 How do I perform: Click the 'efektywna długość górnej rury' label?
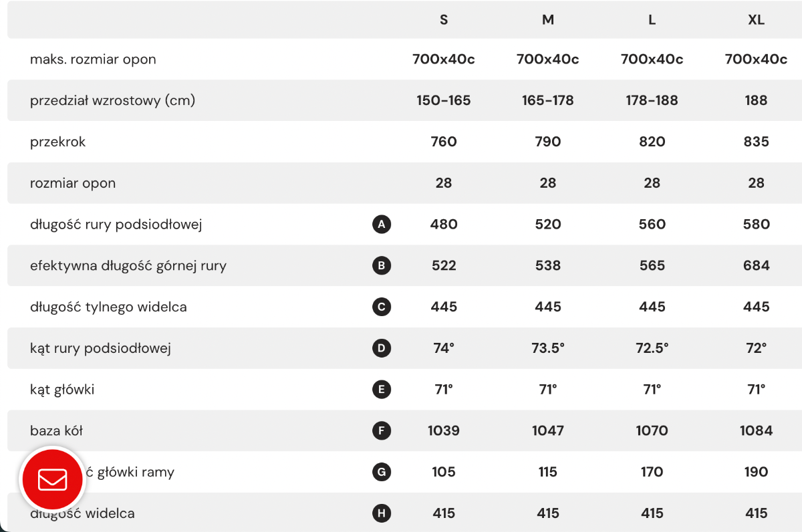[x=128, y=266]
